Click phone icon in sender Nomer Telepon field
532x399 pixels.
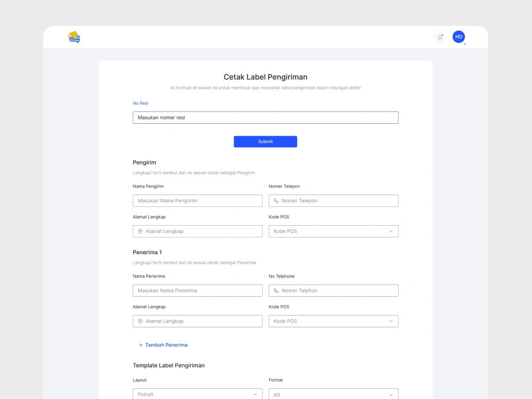276,201
